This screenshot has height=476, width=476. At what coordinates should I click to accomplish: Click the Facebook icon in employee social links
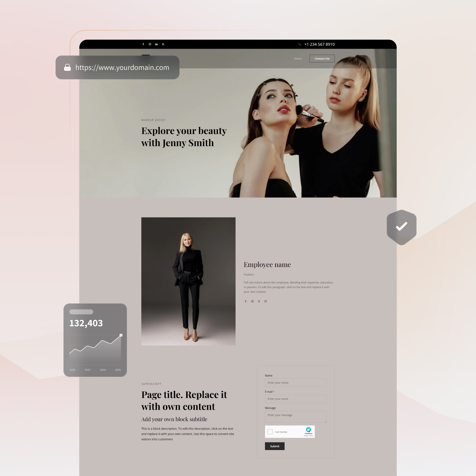pyautogui.click(x=245, y=301)
